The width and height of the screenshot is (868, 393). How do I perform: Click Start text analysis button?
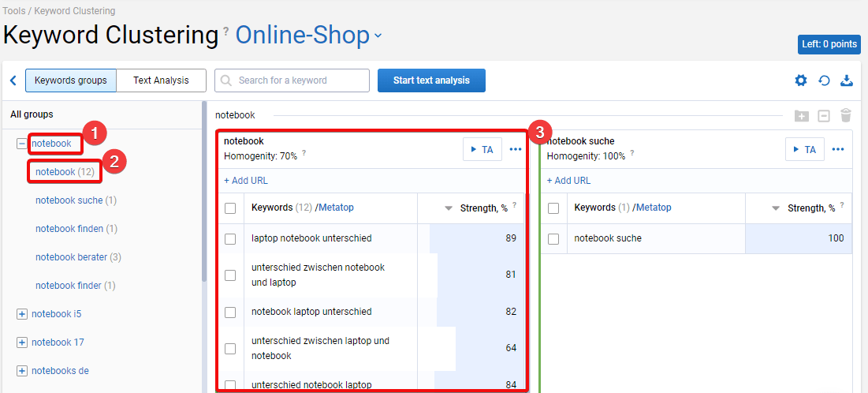(431, 80)
